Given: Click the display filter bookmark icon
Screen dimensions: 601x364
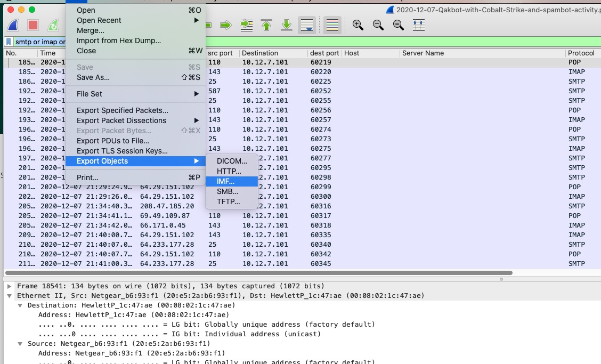Looking at the screenshot, I should tap(9, 42).
